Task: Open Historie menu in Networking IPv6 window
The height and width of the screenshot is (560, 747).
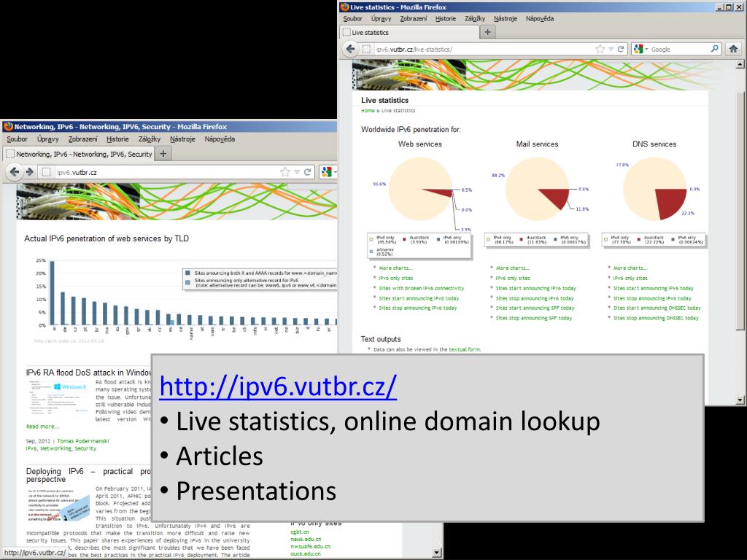Action: point(117,139)
